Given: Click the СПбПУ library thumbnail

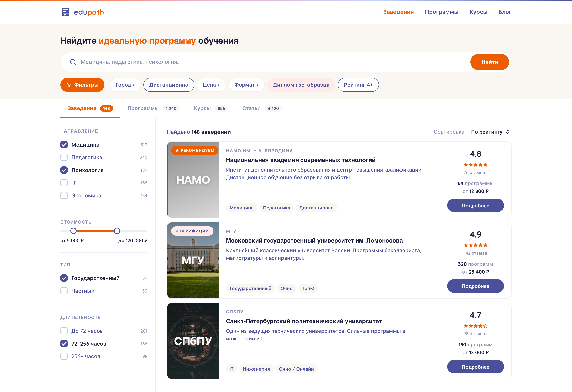Looking at the screenshot, I should tap(193, 341).
